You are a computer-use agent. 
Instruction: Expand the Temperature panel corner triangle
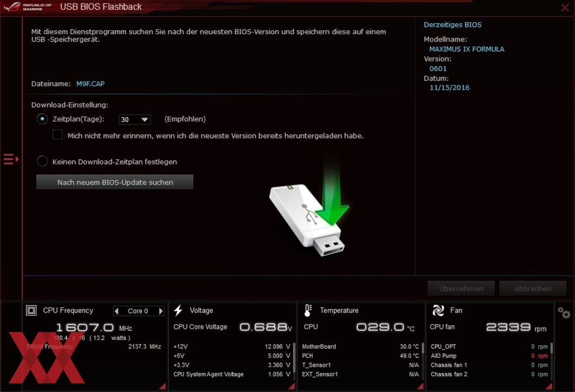[x=420, y=386]
